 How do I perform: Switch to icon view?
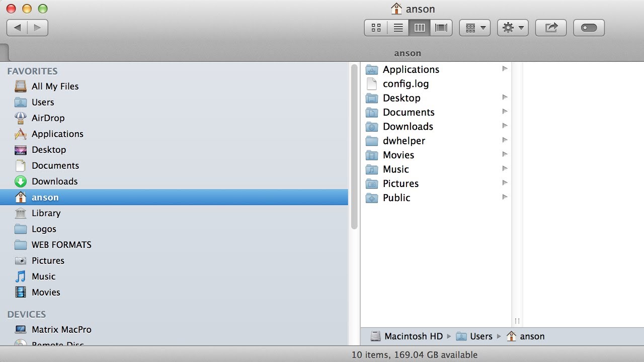point(376,28)
